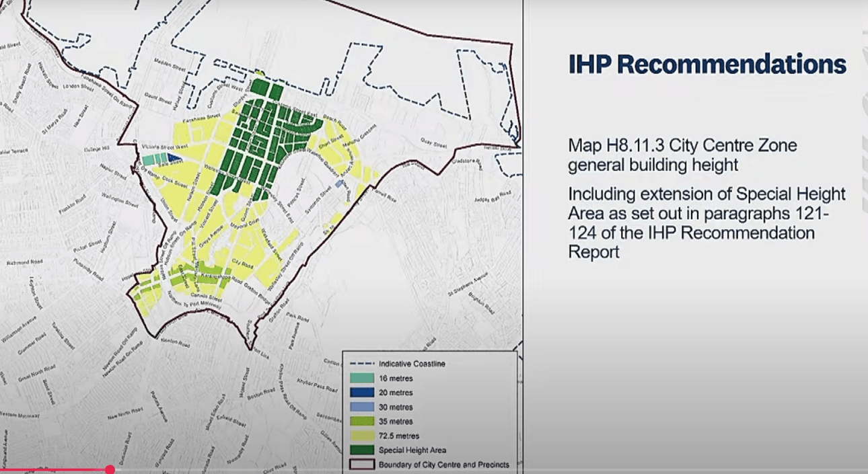Click the 72.5 metres pale yellow legend key
This screenshot has width=868, height=474.
point(362,436)
